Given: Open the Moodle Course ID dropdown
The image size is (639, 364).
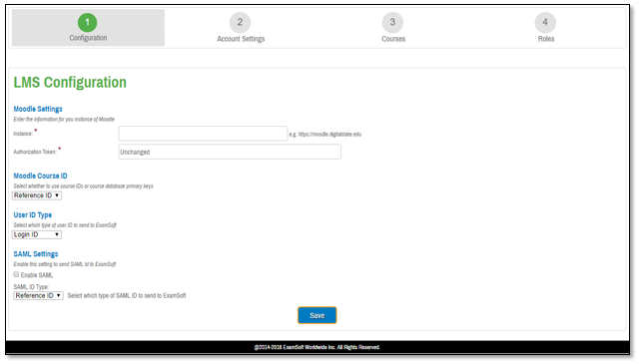Looking at the screenshot, I should pos(37,195).
